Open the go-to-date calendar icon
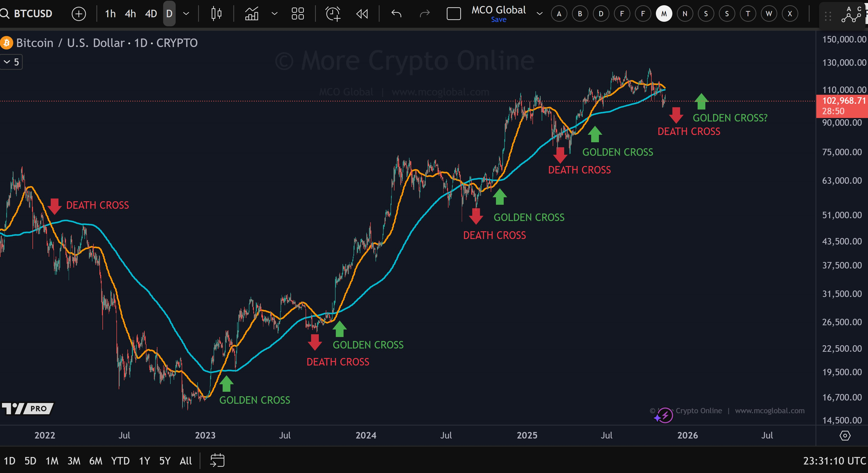Screen dimensions: 868x473 pos(217,460)
